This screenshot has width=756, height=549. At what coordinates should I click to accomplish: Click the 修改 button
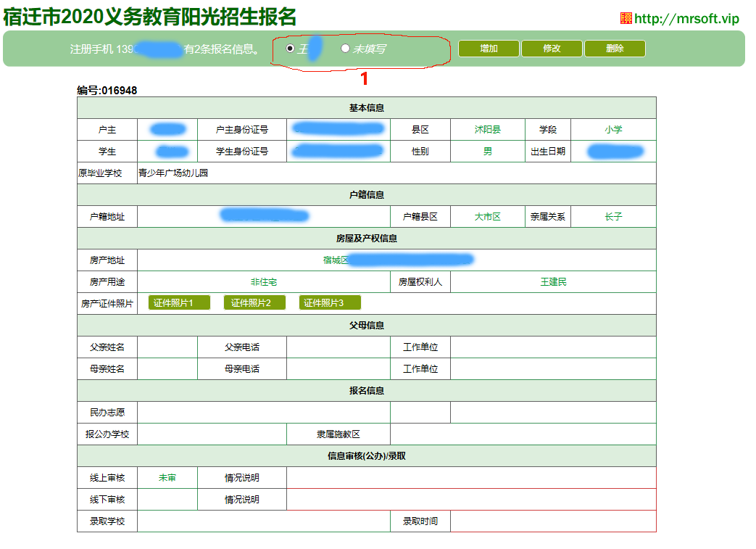coord(552,49)
